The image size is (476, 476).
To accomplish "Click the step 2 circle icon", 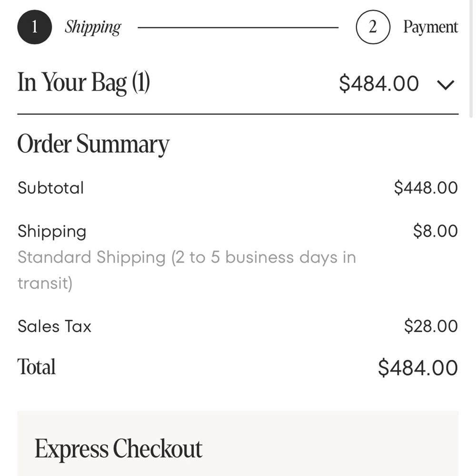I will [373, 27].
